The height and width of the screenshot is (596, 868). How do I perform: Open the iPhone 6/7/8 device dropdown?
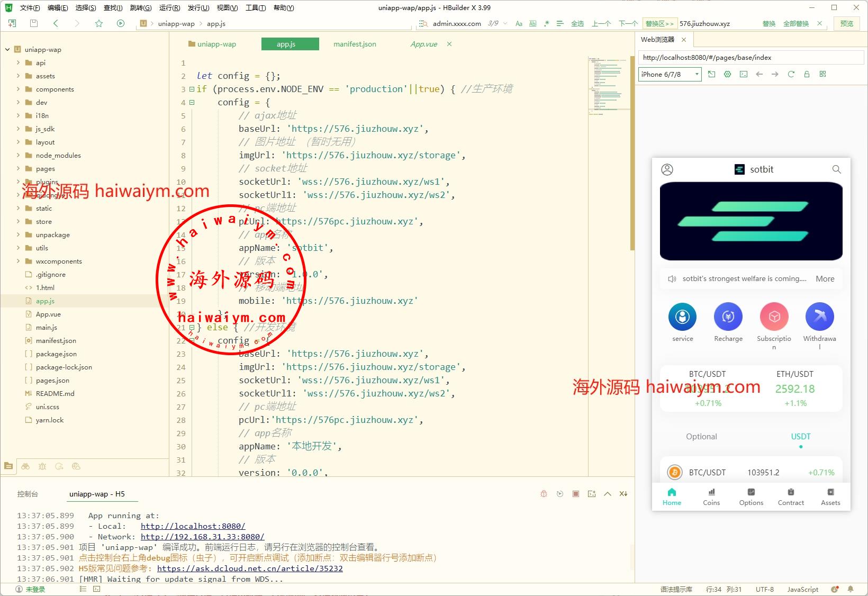(x=670, y=74)
